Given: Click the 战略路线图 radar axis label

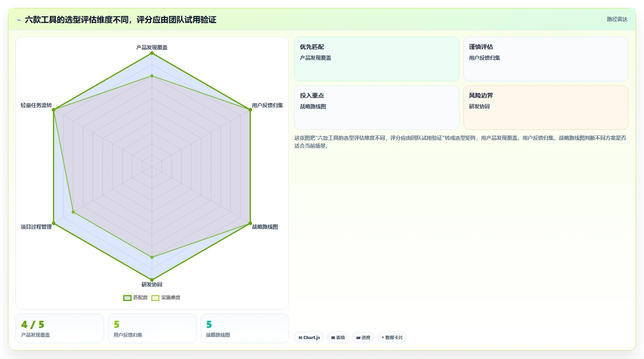Looking at the screenshot, I should tap(265, 227).
